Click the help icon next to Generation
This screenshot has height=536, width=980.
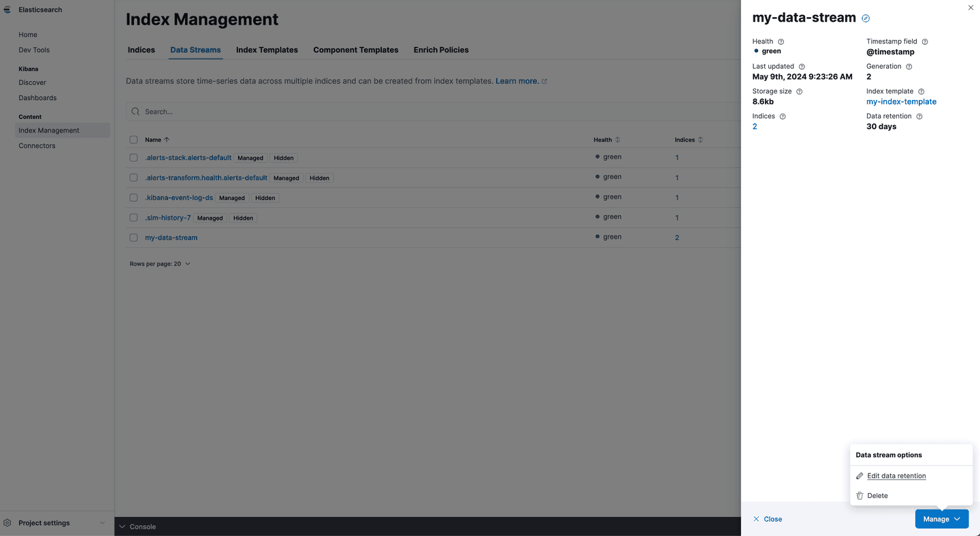(x=909, y=67)
